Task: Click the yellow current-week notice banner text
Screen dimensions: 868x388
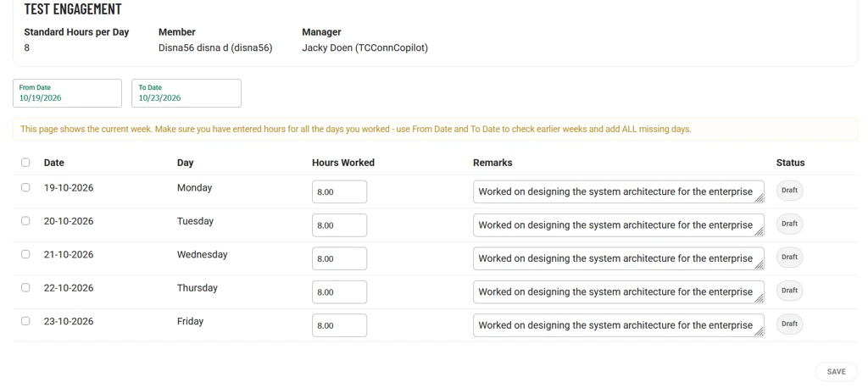Action: coord(356,129)
